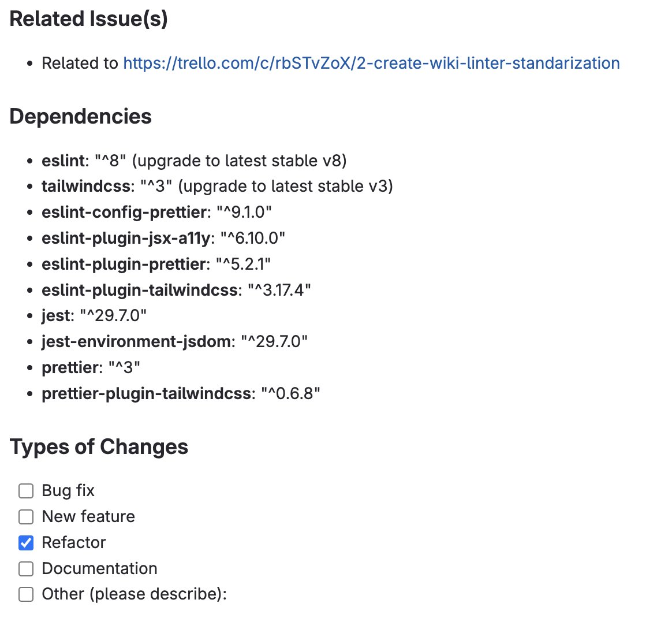The width and height of the screenshot is (672, 633).
Task: Click the Dependencies heading
Action: coord(81,116)
